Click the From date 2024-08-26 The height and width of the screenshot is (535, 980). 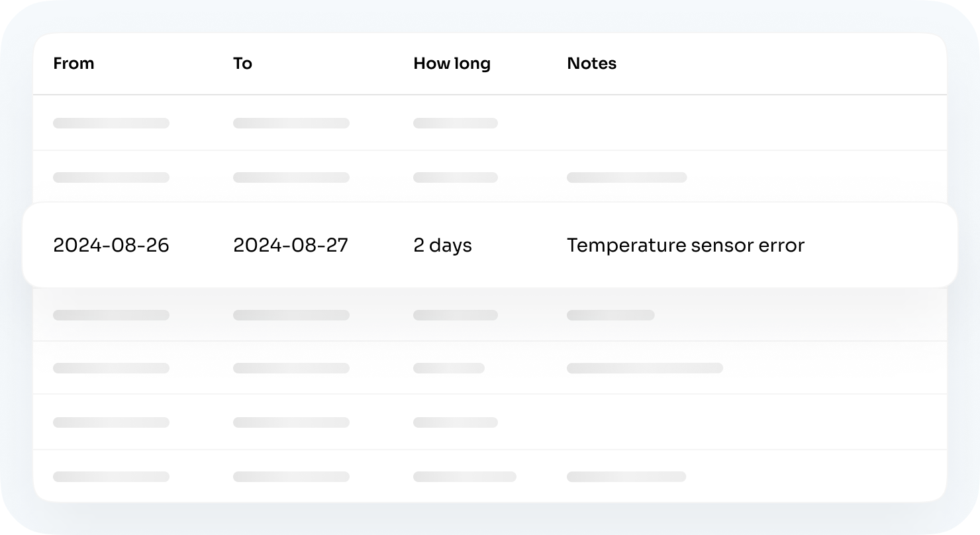tap(111, 245)
